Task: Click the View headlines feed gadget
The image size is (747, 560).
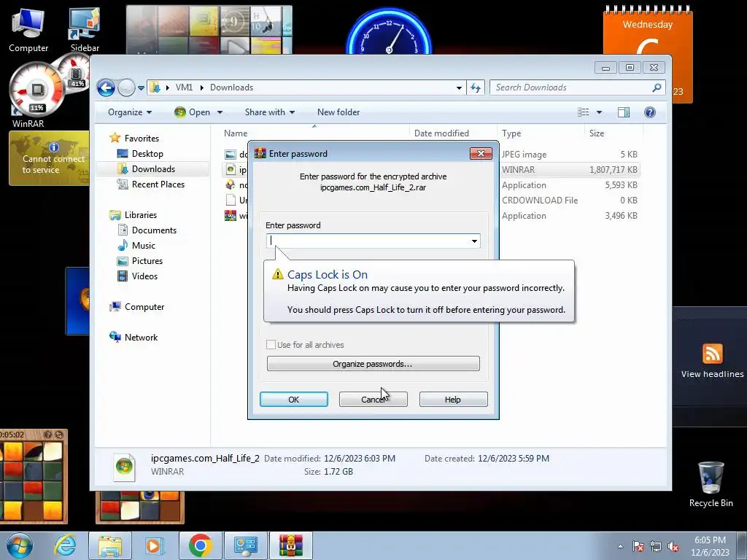Action: pos(712,362)
